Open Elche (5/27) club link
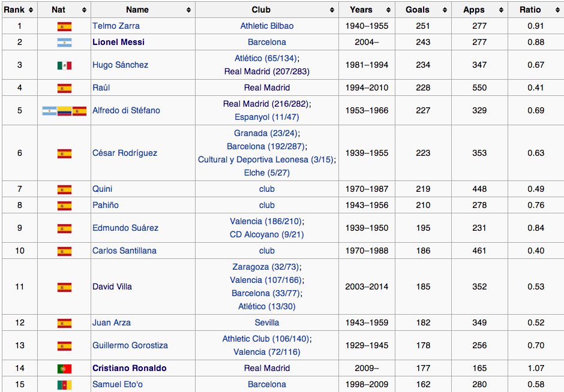 pos(267,173)
